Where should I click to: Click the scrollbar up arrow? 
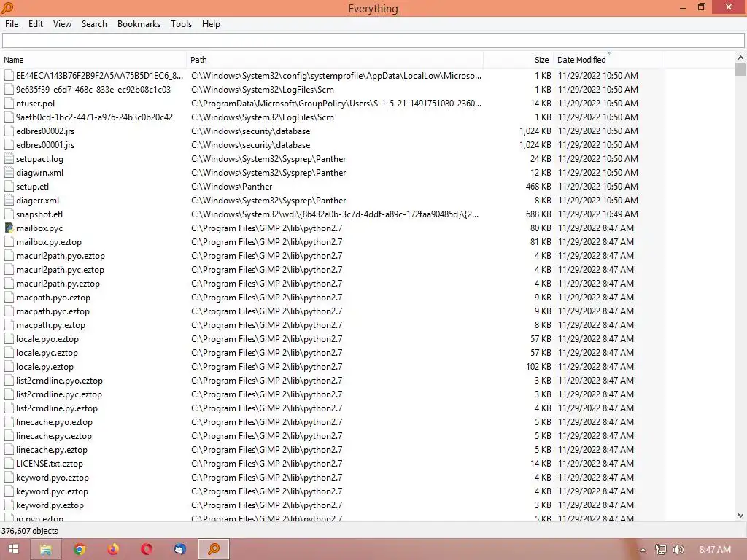pos(740,58)
